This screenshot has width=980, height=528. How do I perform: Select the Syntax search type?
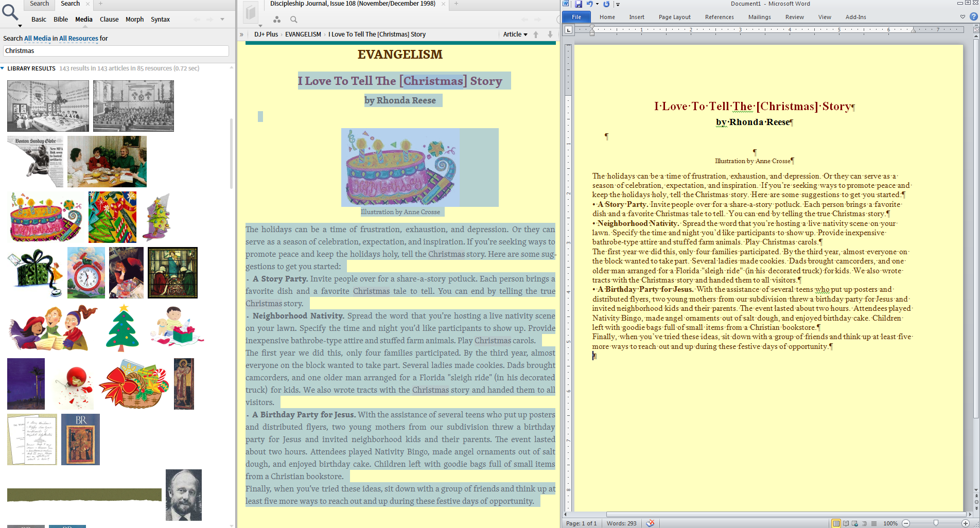160,20
